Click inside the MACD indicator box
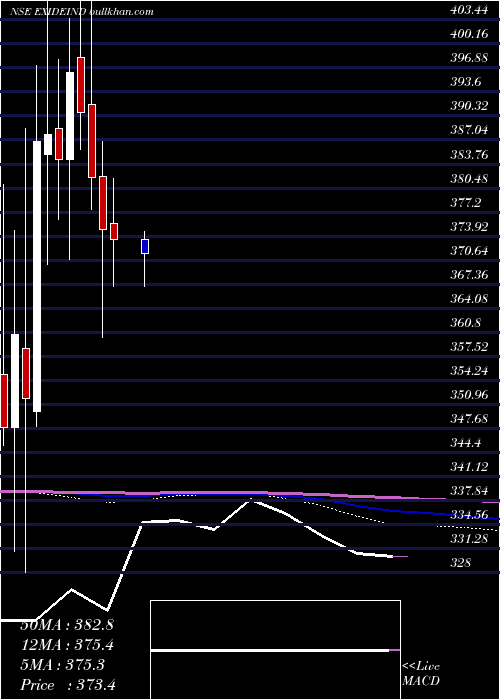This screenshot has height=700, width=500. 275,650
